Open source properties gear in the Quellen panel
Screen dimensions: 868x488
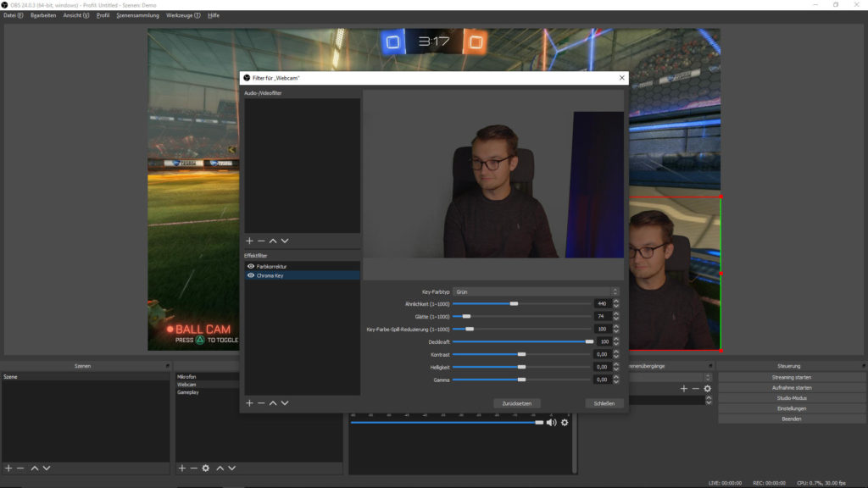tap(205, 468)
